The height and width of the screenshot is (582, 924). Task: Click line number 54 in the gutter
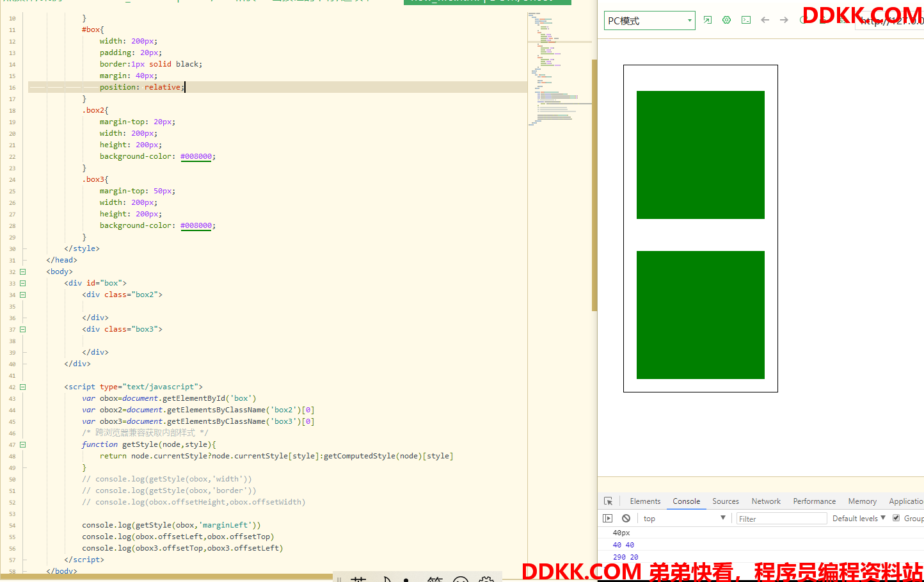pyautogui.click(x=12, y=526)
